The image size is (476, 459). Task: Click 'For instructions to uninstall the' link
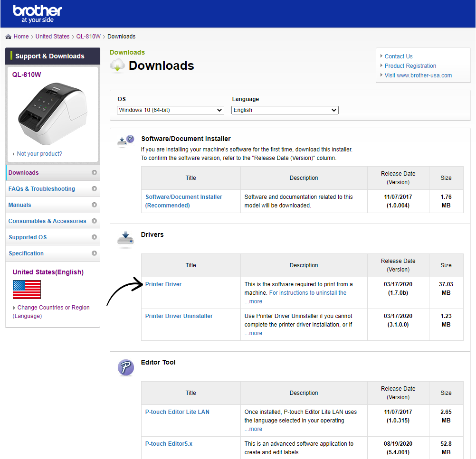point(308,293)
